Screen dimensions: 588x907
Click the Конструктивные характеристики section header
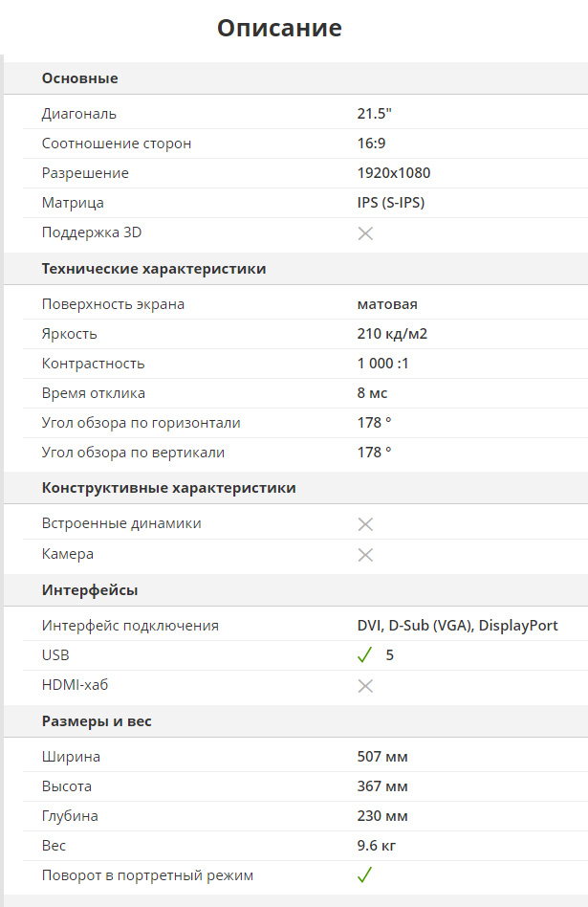coord(168,488)
